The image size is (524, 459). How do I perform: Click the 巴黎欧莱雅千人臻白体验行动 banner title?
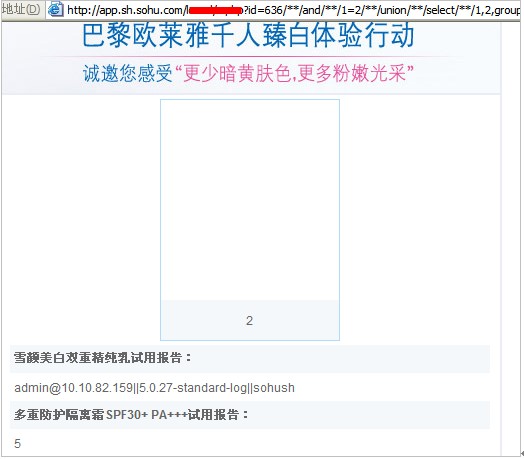248,35
